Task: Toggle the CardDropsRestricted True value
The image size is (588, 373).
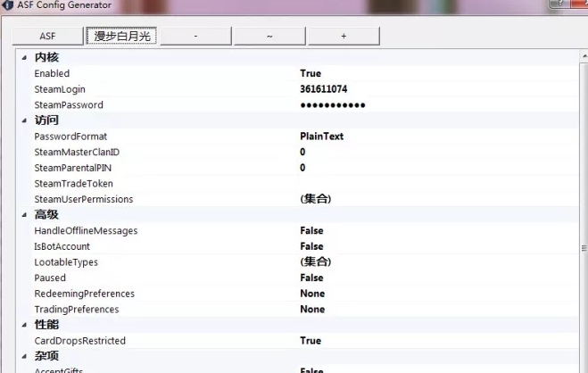Action: pos(311,341)
